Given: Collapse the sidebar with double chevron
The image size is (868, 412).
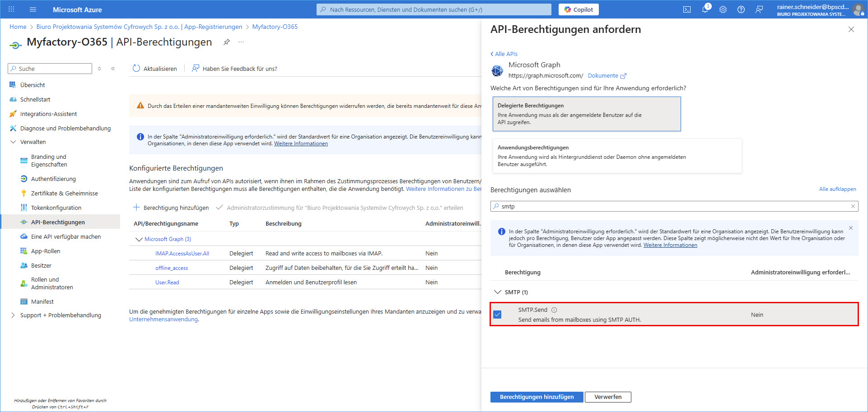Looking at the screenshot, I should 113,69.
